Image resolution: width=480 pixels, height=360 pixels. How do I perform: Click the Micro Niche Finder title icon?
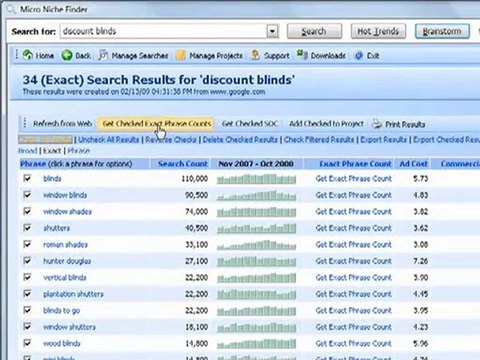pos(11,9)
